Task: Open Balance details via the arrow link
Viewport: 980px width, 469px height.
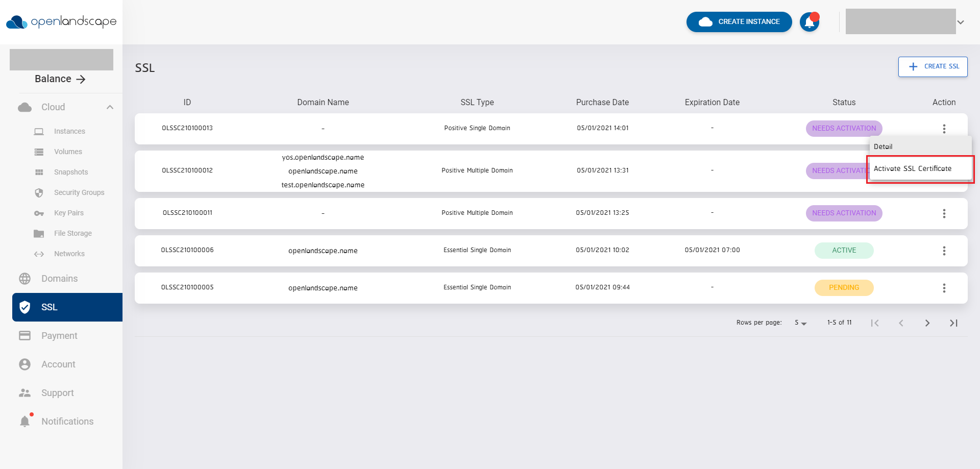Action: 81,79
